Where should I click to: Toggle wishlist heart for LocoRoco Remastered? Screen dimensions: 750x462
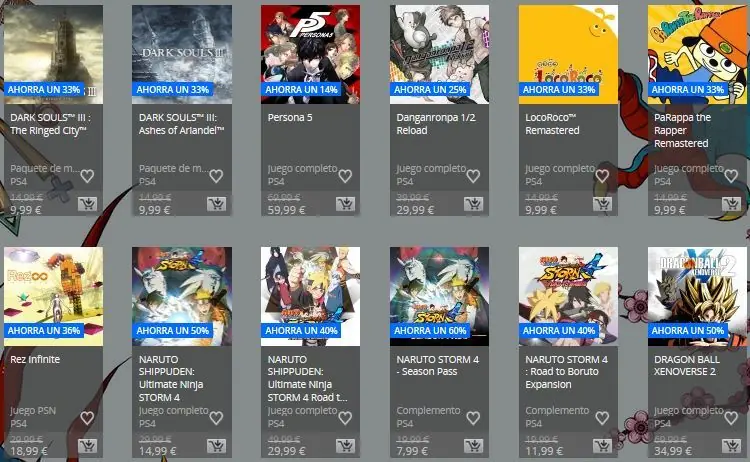point(602,176)
